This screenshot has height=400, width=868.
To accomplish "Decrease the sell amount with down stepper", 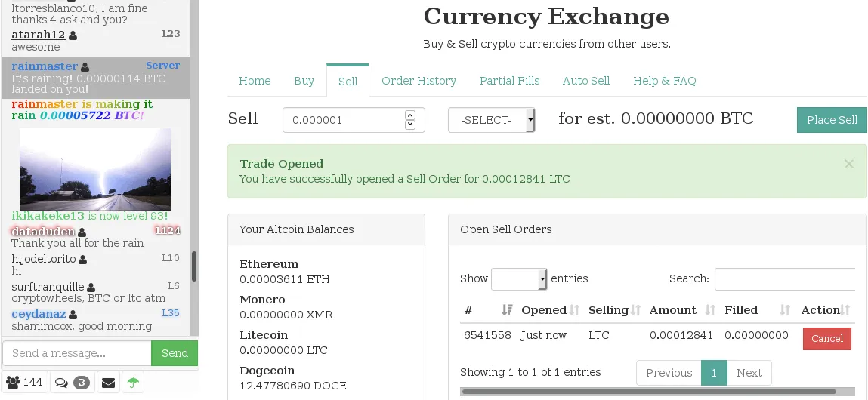I will coord(410,125).
